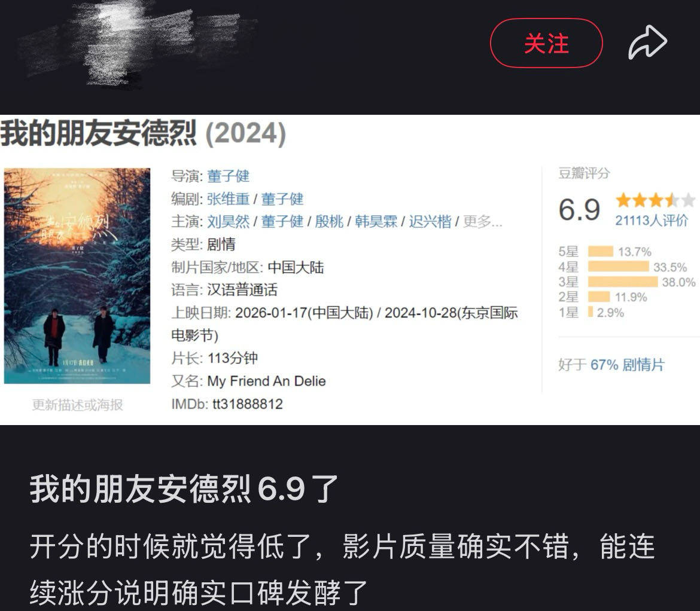
Task: Open the post title 我的朋友安德烈6.9了
Action: [x=184, y=489]
